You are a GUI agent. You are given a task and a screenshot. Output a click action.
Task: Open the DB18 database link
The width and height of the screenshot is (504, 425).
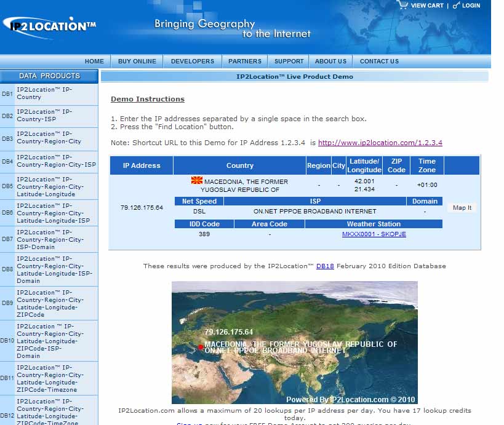click(x=325, y=266)
